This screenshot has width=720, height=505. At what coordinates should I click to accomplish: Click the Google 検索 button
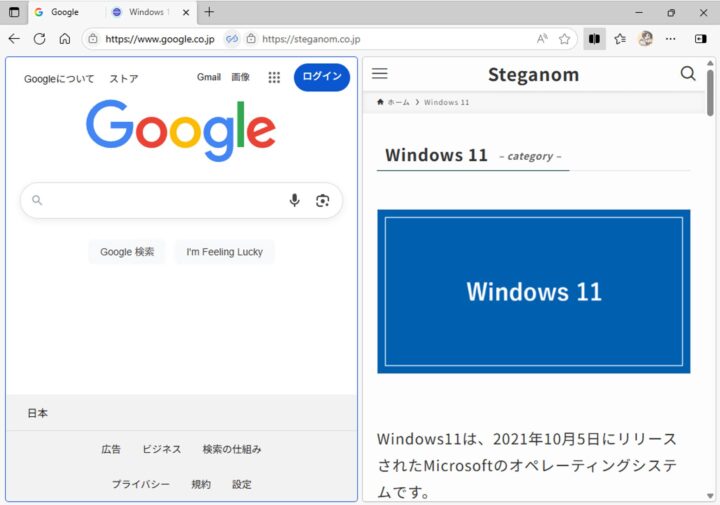tap(127, 252)
